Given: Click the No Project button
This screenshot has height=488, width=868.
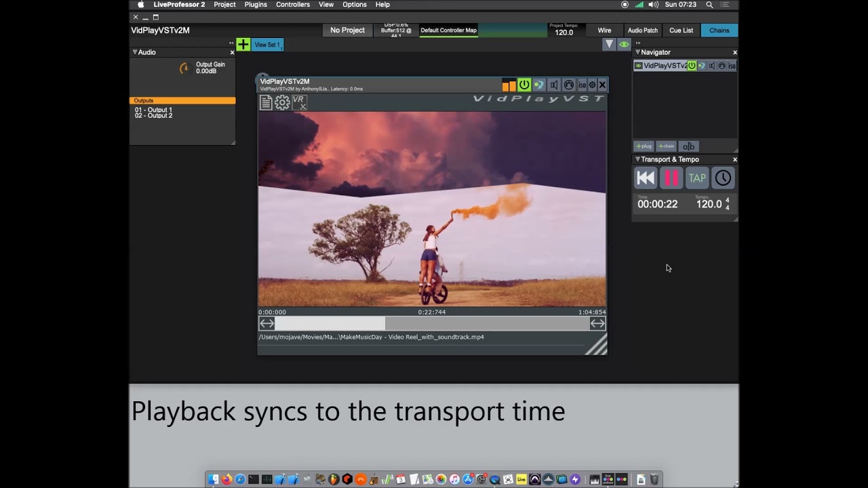Looking at the screenshot, I should pyautogui.click(x=347, y=30).
